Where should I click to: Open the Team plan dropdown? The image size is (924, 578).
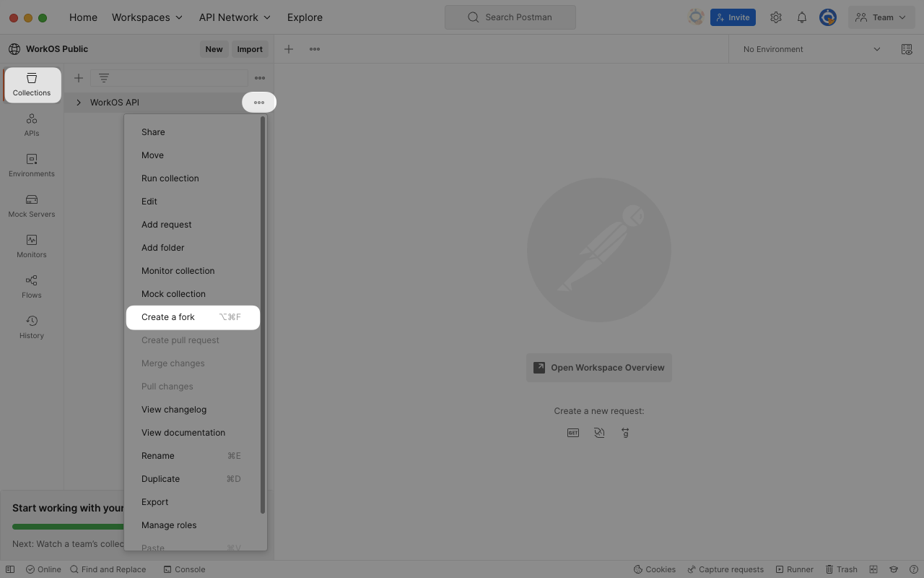tap(881, 17)
